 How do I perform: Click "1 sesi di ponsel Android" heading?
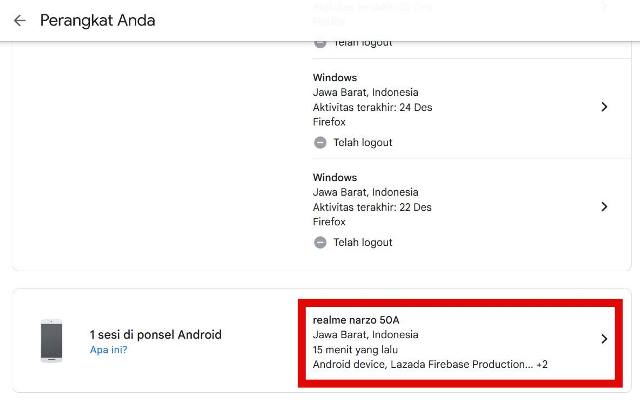pyautogui.click(x=156, y=335)
